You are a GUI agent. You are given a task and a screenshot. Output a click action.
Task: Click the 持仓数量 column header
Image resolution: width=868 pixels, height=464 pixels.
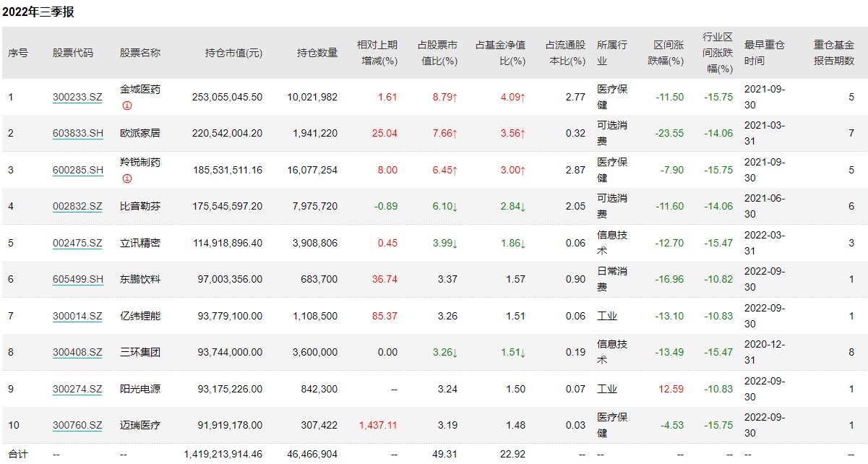317,53
